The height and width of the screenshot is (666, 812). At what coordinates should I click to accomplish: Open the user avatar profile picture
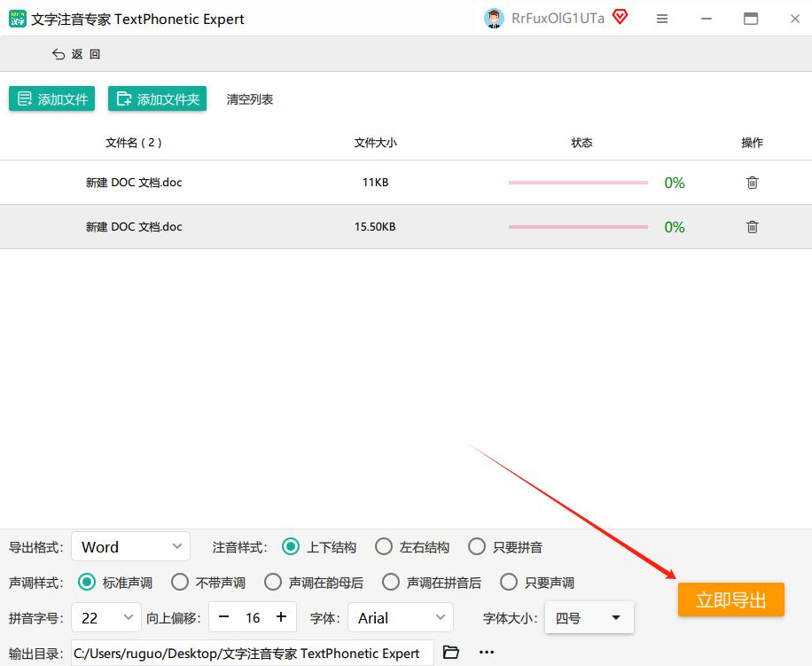click(x=494, y=19)
